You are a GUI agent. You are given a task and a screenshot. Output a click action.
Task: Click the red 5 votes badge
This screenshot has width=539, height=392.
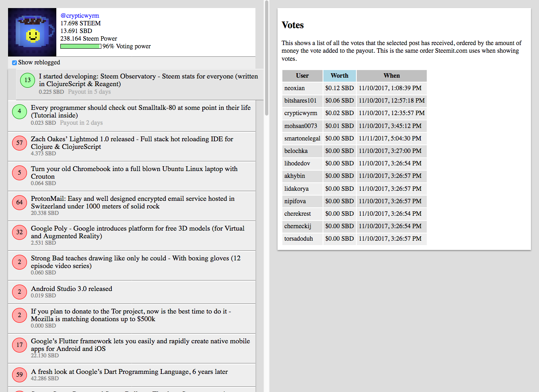19,173
